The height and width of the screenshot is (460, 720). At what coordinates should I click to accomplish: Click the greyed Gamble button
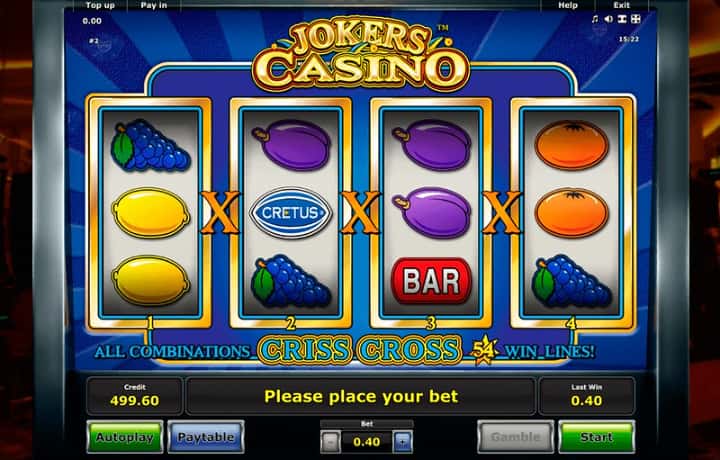(516, 437)
